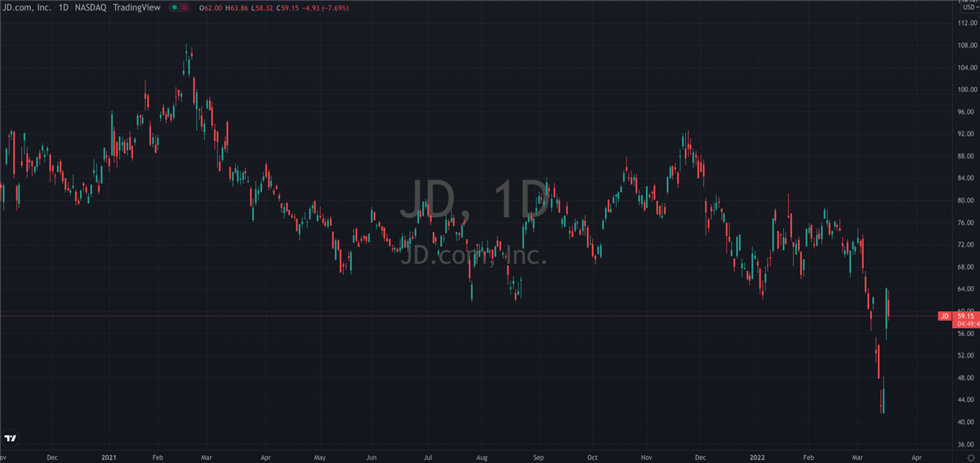Click the 112.00 price axis label
Image resolution: width=980 pixels, height=463 pixels.
967,24
